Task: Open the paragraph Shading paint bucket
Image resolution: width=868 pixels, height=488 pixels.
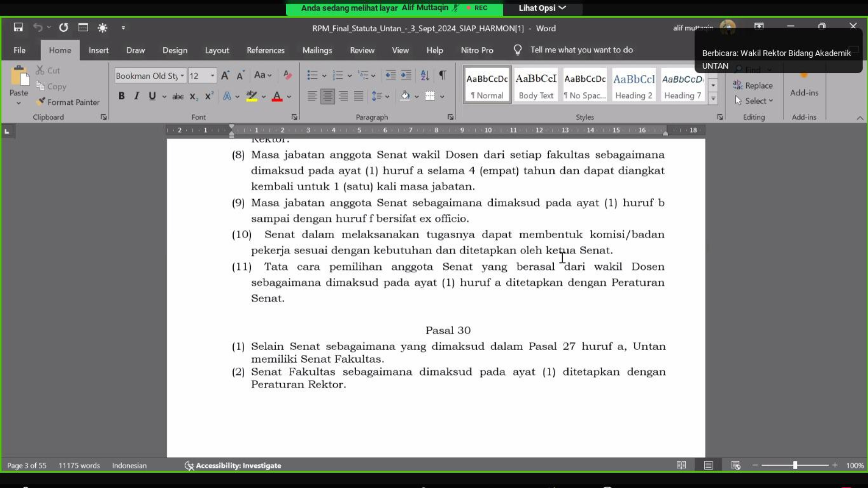Action: 405,96
